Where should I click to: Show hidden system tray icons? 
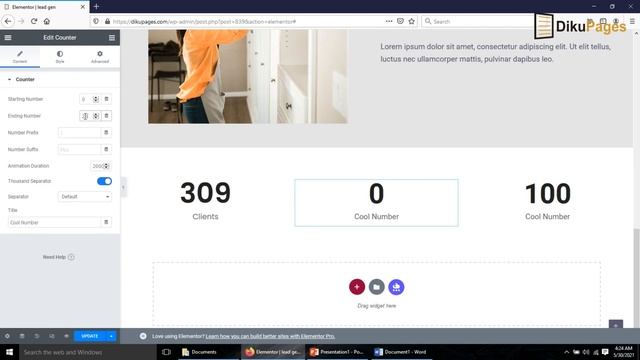click(x=567, y=352)
